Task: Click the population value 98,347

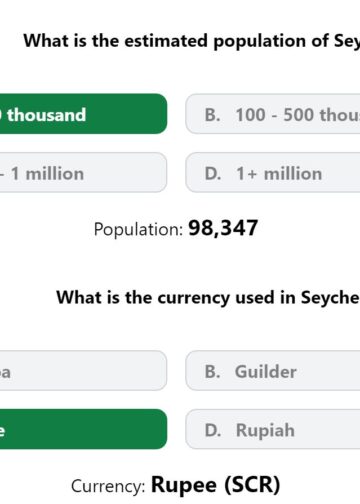Action: coord(223,228)
